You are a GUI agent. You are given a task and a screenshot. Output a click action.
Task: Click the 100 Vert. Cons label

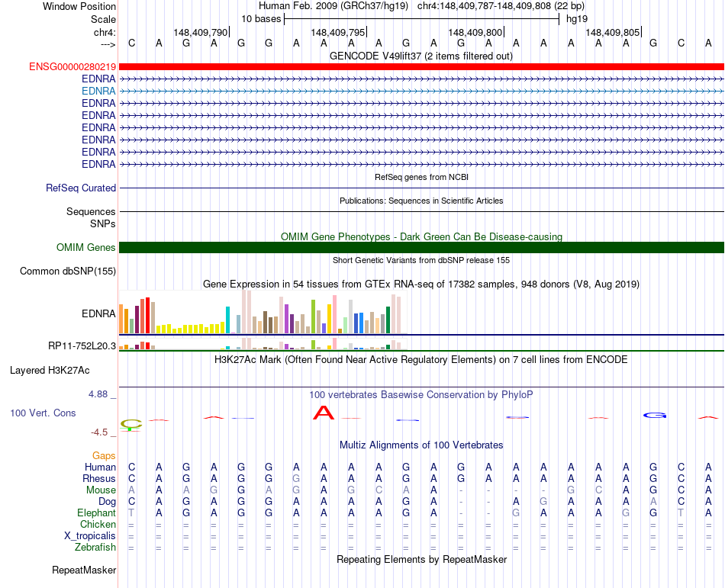point(43,413)
